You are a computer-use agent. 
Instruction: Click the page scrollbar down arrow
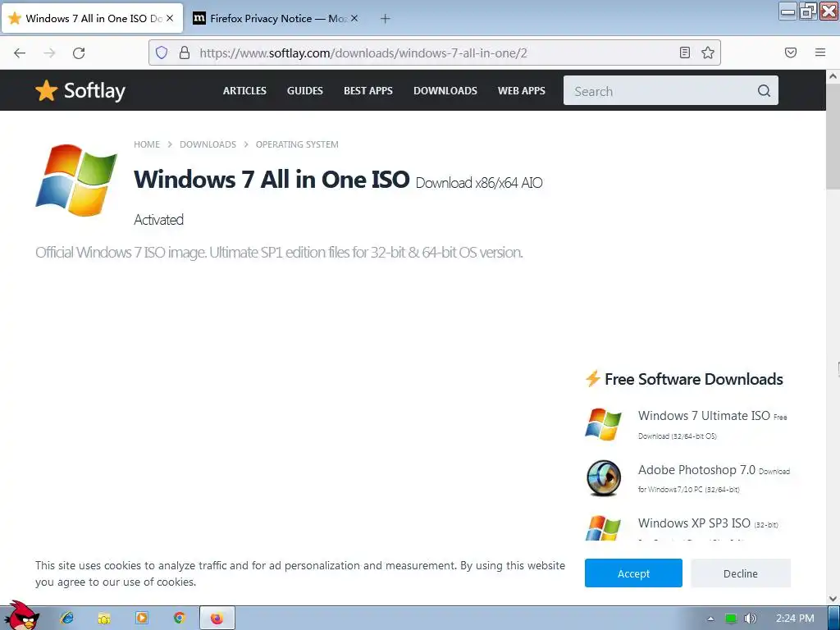point(833,598)
